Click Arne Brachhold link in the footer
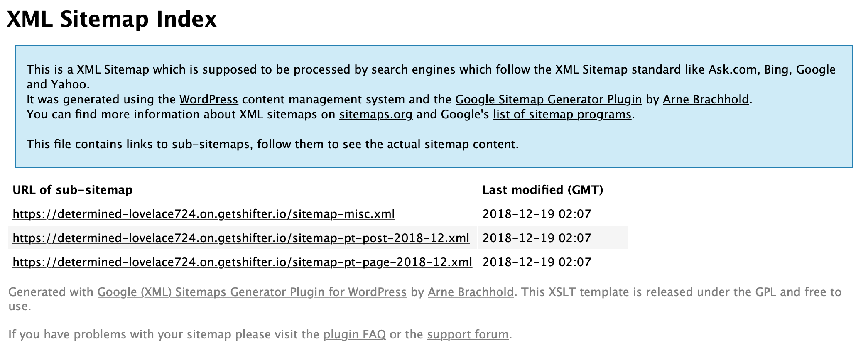Image resolution: width=868 pixels, height=358 pixels. coord(471,292)
